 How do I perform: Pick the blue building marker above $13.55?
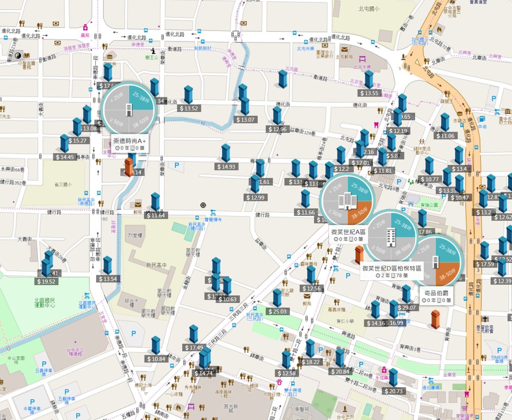pyautogui.click(x=369, y=80)
